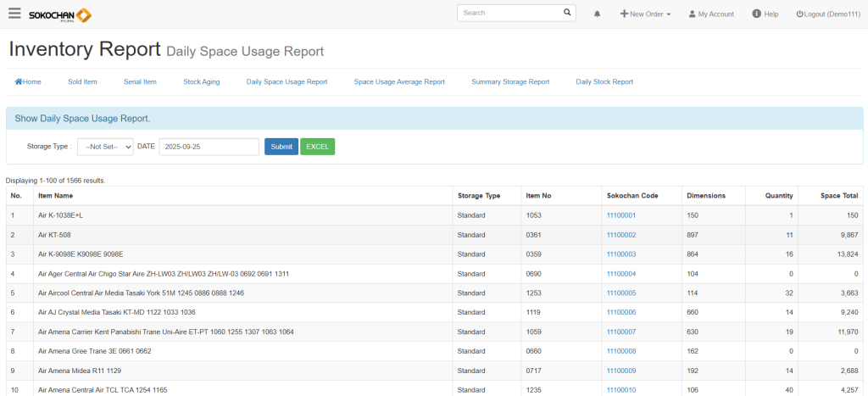Click the DATE input field
Image resolution: width=868 pixels, height=396 pixels.
209,147
